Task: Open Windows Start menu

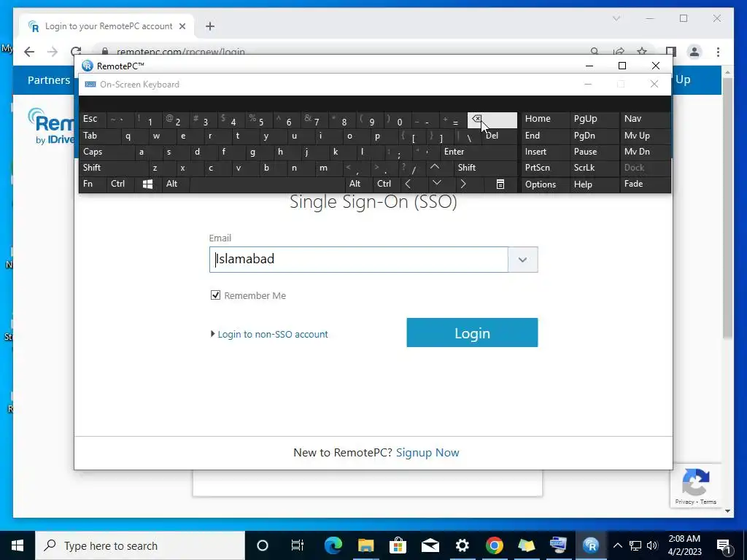Action: coord(18,545)
